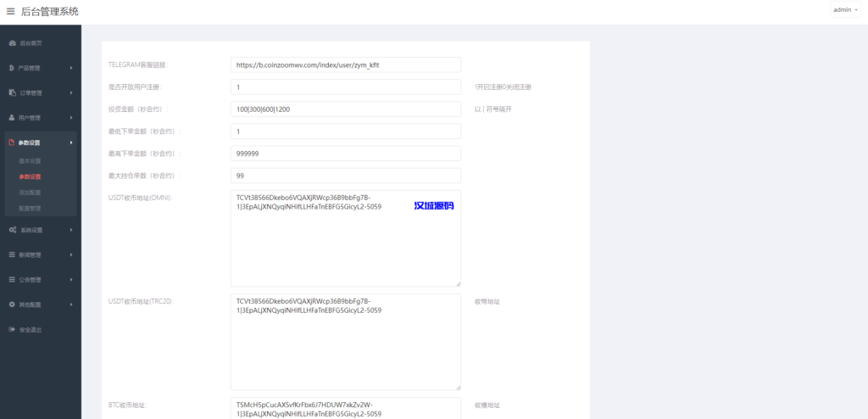Click the gear icon beside 其他配置
This screenshot has width=868, height=419.
tap(12, 304)
